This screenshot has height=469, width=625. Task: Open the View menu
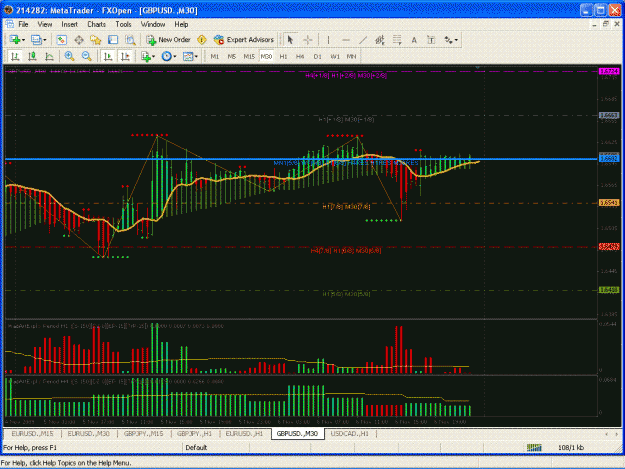pos(45,24)
